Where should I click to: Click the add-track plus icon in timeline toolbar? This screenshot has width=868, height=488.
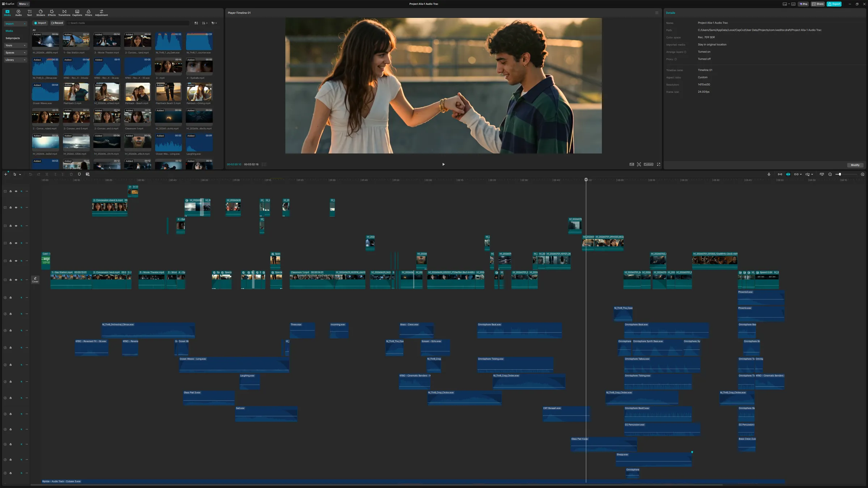click(6, 174)
